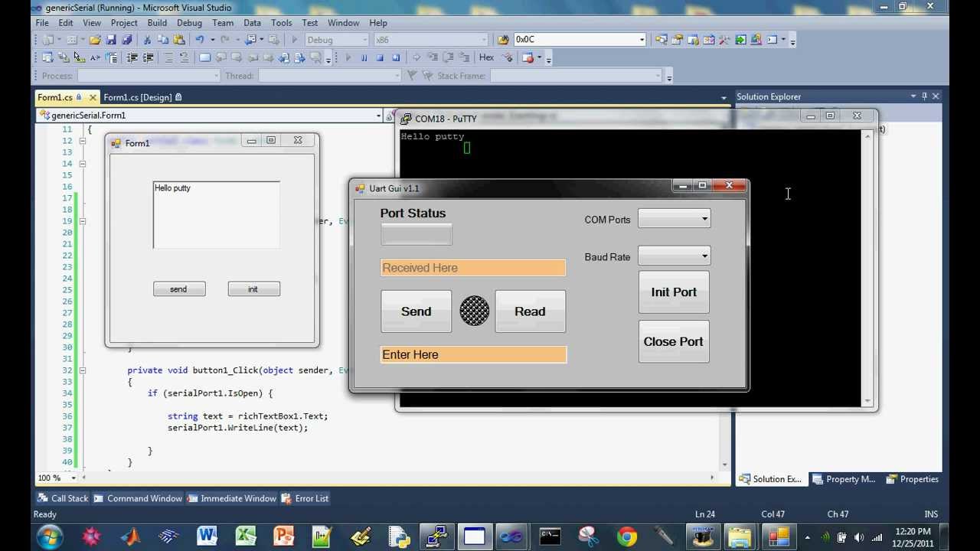Collapse code region at line 32
980x551 pixels.
(x=82, y=370)
